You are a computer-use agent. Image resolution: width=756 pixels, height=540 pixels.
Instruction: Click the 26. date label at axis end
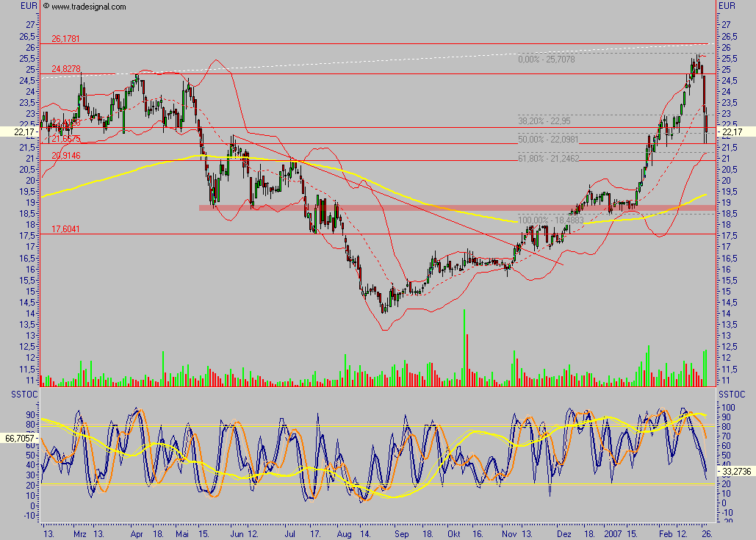point(706,533)
